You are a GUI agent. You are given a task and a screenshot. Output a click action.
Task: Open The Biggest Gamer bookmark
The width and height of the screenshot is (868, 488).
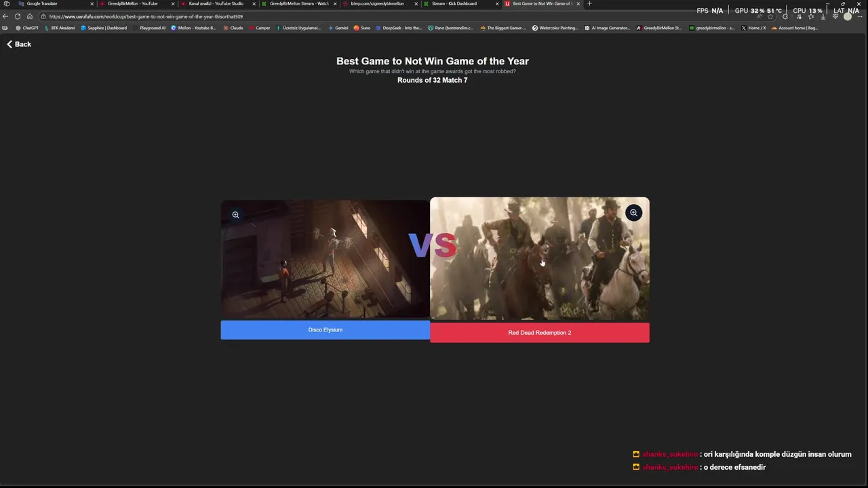tap(503, 28)
